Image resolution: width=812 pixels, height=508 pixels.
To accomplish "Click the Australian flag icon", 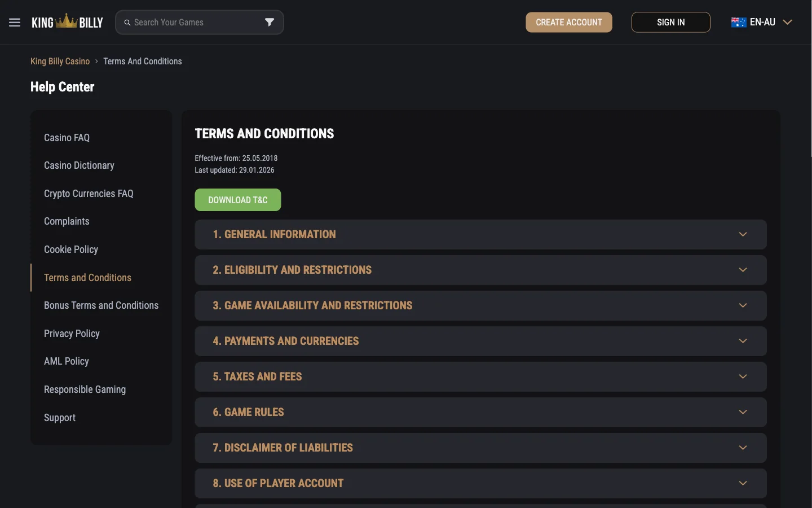I will coord(739,23).
